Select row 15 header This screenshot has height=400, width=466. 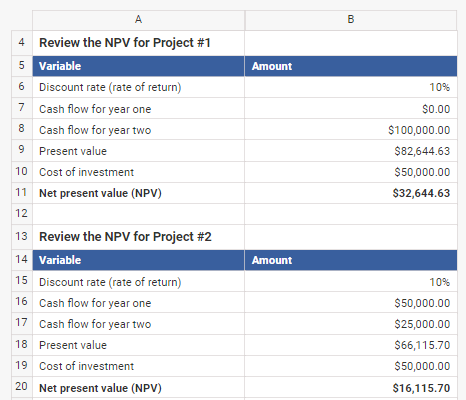pos(22,281)
